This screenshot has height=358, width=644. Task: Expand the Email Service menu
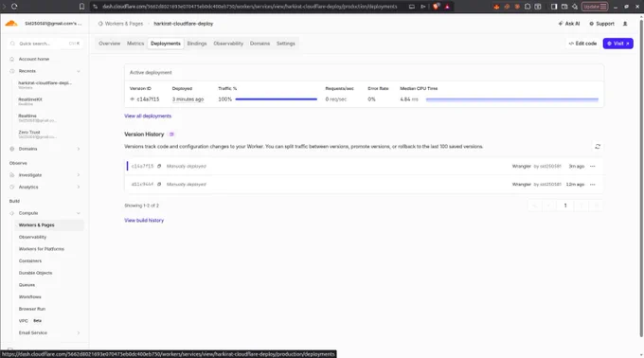[x=79, y=332]
